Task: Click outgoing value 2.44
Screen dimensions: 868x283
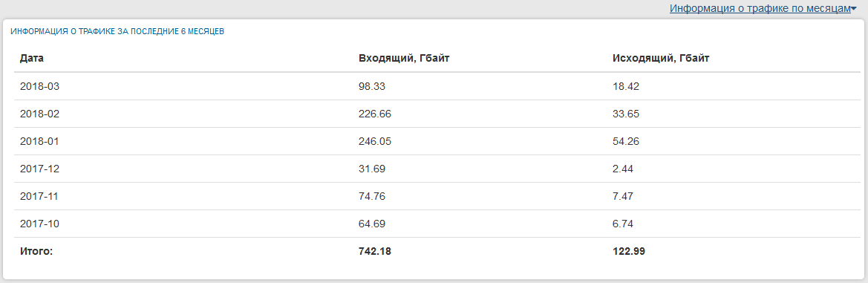Action: [623, 169]
